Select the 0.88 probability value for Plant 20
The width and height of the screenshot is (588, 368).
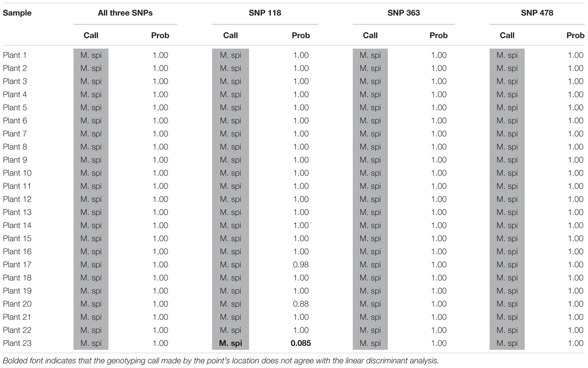(301, 304)
